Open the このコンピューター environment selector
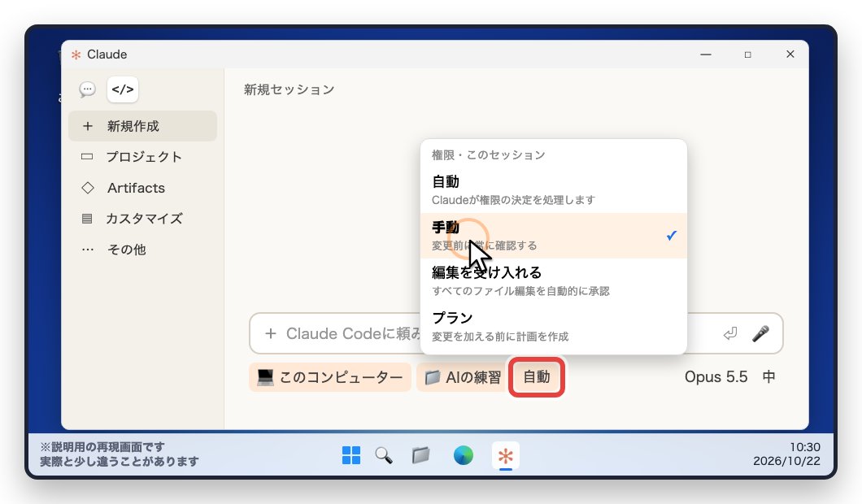This screenshot has height=504, width=862. tap(330, 377)
